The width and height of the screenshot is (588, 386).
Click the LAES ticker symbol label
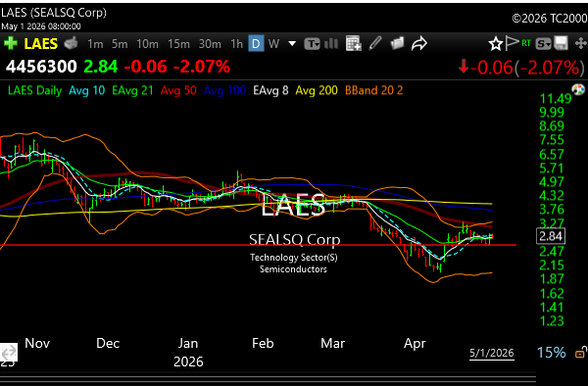click(x=40, y=44)
